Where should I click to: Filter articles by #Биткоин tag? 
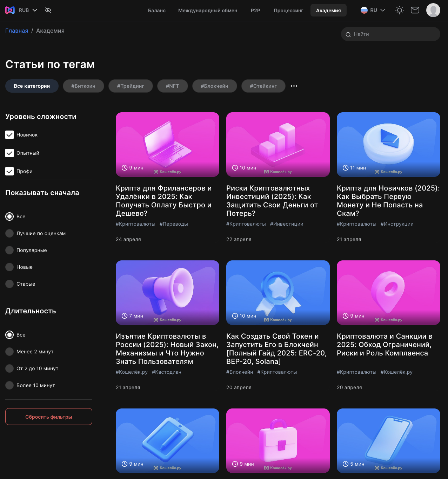coord(83,86)
